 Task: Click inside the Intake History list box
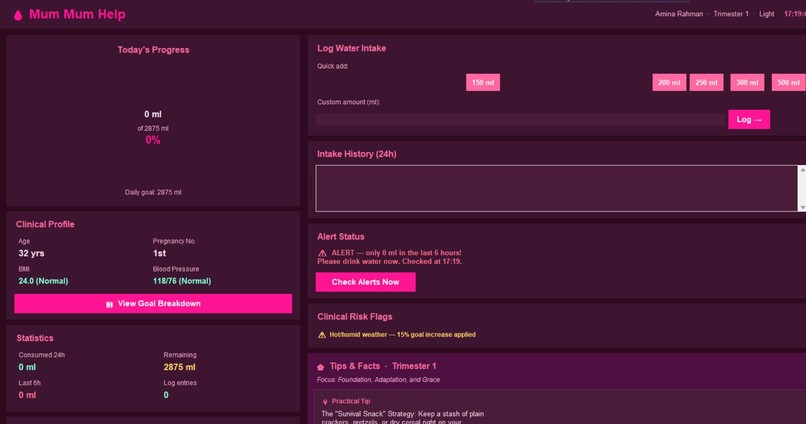557,188
